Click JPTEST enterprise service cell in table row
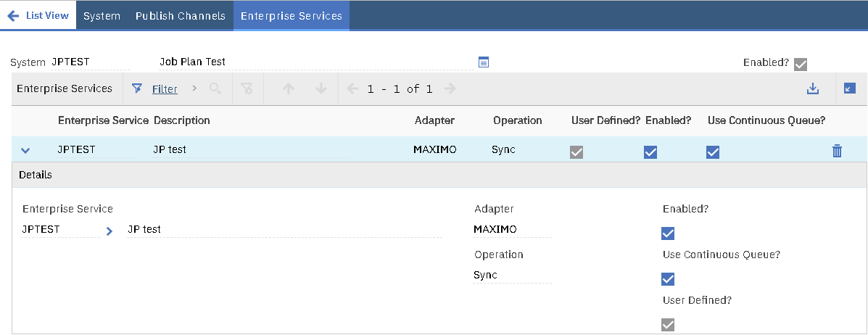 tap(96, 149)
